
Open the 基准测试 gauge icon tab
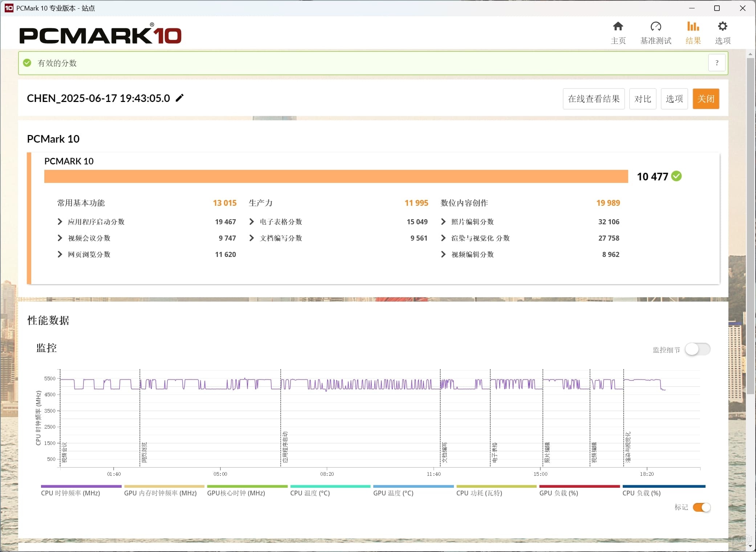[x=656, y=33]
